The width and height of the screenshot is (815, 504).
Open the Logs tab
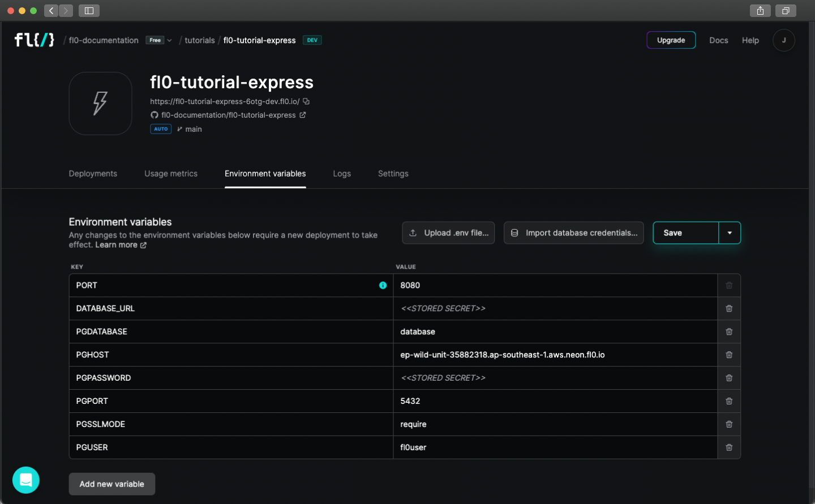point(342,174)
